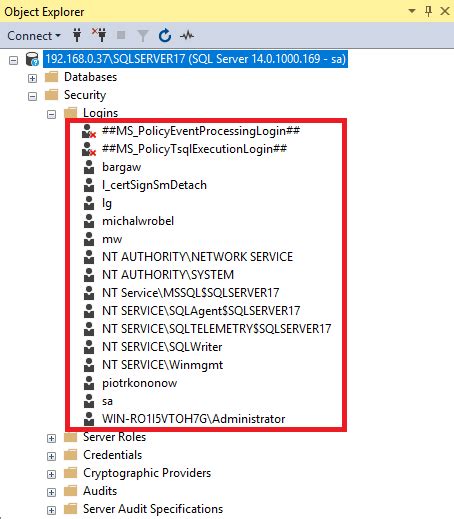Select the michalwrobel login
Image resolution: width=454 pixels, height=519 pixels.
(138, 221)
